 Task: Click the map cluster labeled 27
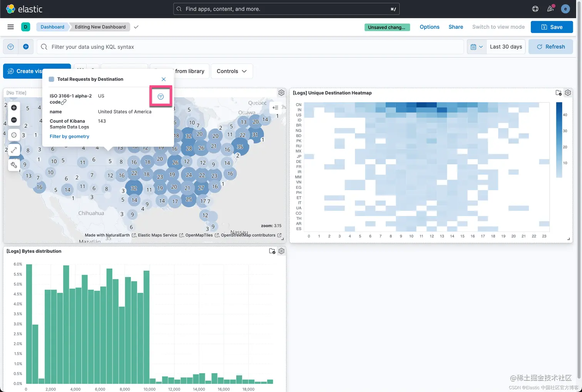[201, 188]
